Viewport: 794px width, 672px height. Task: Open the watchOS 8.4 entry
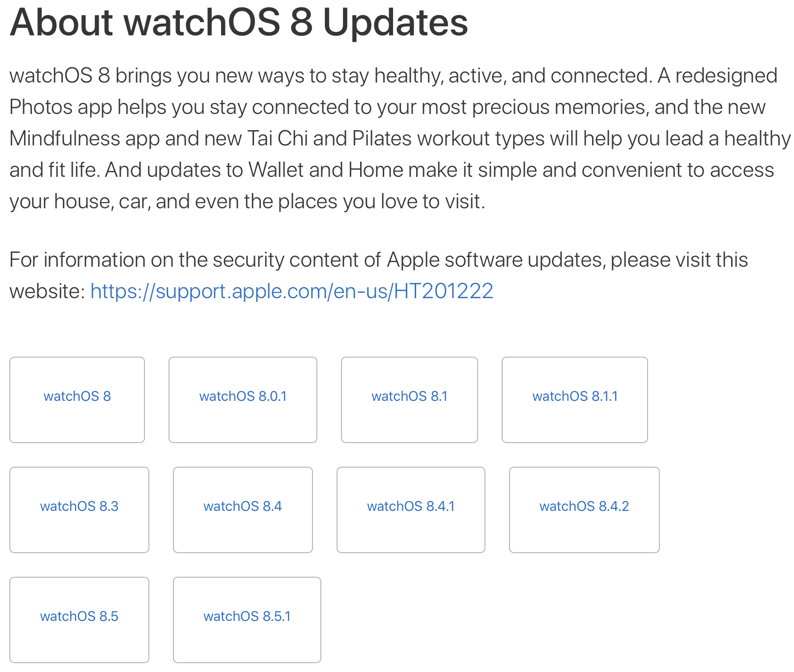pos(243,506)
